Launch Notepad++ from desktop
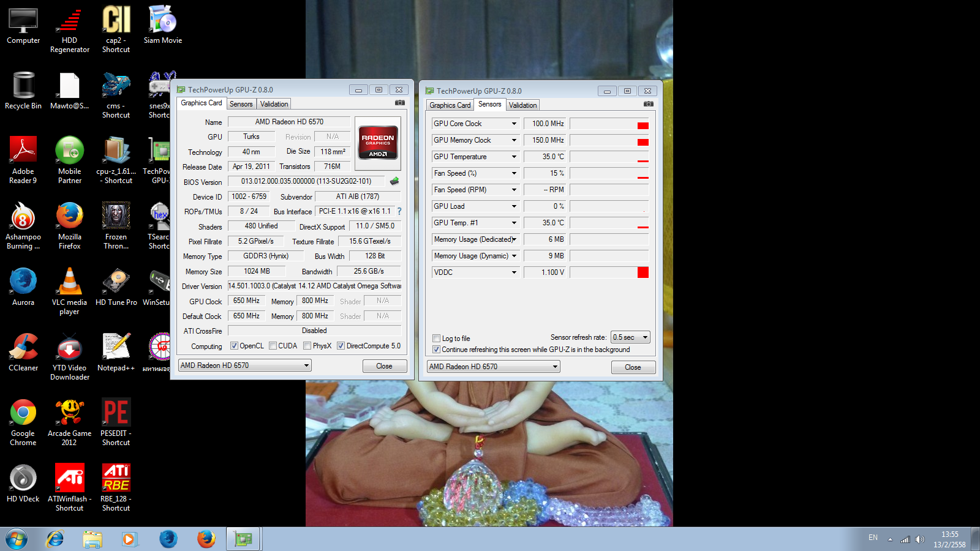Image resolution: width=980 pixels, height=551 pixels. click(116, 352)
